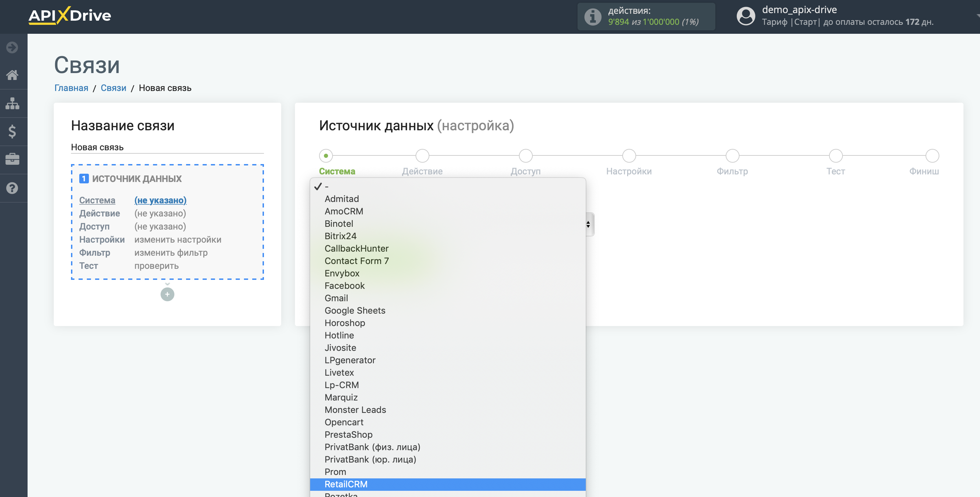
Task: Click the demo_apix-drive account name
Action: click(799, 10)
